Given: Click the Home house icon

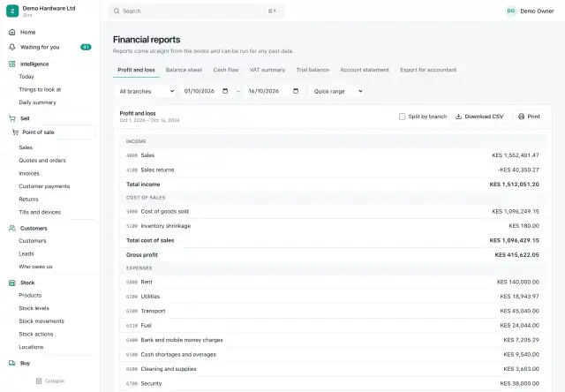Looking at the screenshot, I should (11, 32).
